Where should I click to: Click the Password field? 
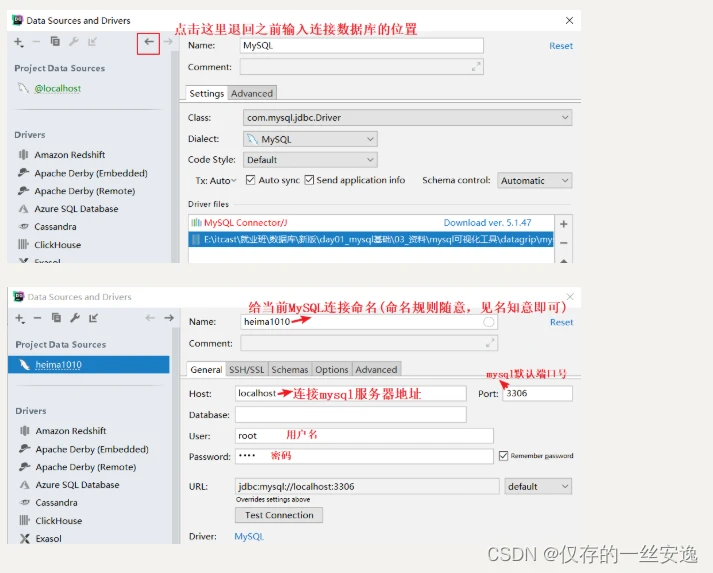point(364,456)
